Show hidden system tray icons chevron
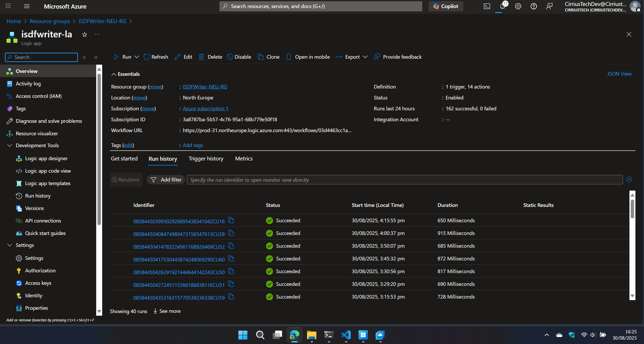644x344 pixels. (547, 335)
